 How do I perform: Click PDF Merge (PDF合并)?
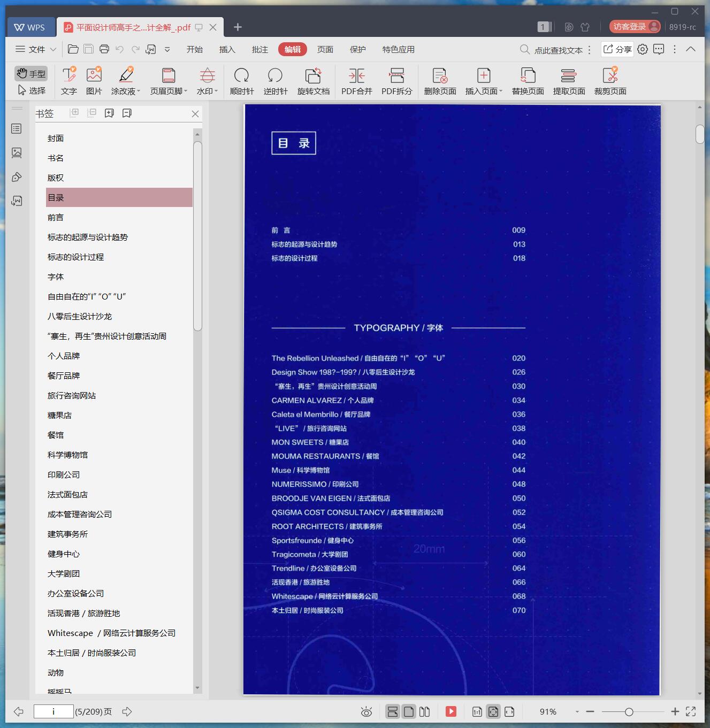click(357, 81)
